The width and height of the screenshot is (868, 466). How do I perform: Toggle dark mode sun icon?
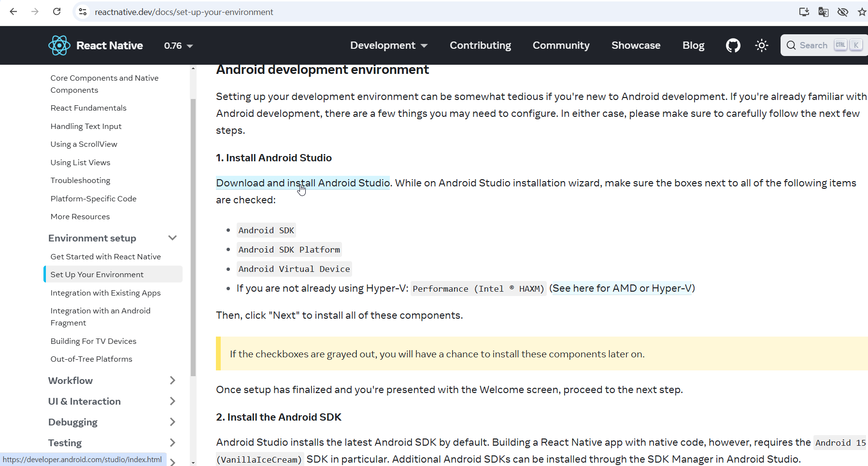(x=762, y=45)
